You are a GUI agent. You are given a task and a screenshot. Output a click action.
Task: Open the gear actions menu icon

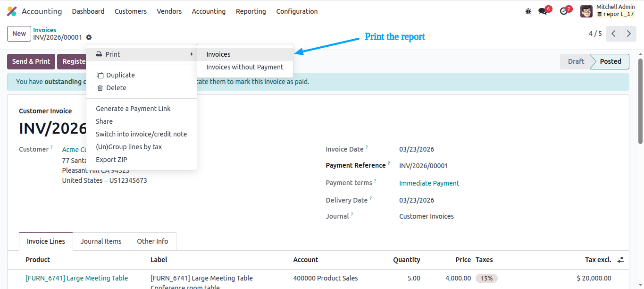tap(89, 37)
